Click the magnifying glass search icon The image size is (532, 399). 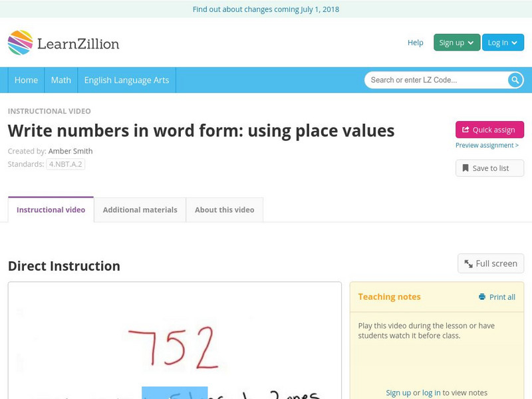514,80
